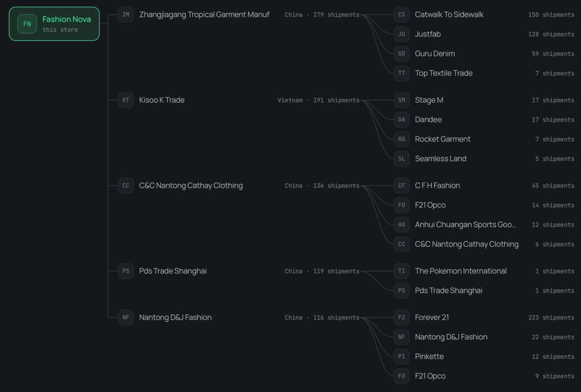The image size is (581, 392).
Task: Click the ZM badge beside Zhangjiagang Tropical Garment
Action: tap(126, 15)
